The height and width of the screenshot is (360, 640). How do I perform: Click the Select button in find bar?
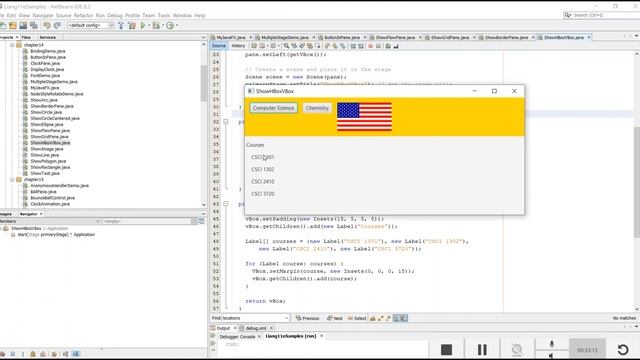(357, 318)
